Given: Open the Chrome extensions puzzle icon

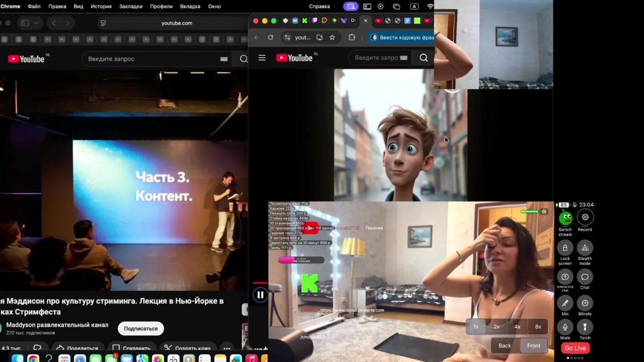Looking at the screenshot, I should [352, 37].
